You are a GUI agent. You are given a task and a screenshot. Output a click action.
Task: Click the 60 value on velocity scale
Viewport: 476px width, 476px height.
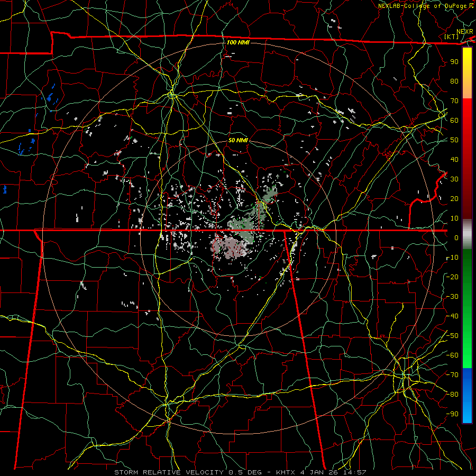coord(454,120)
